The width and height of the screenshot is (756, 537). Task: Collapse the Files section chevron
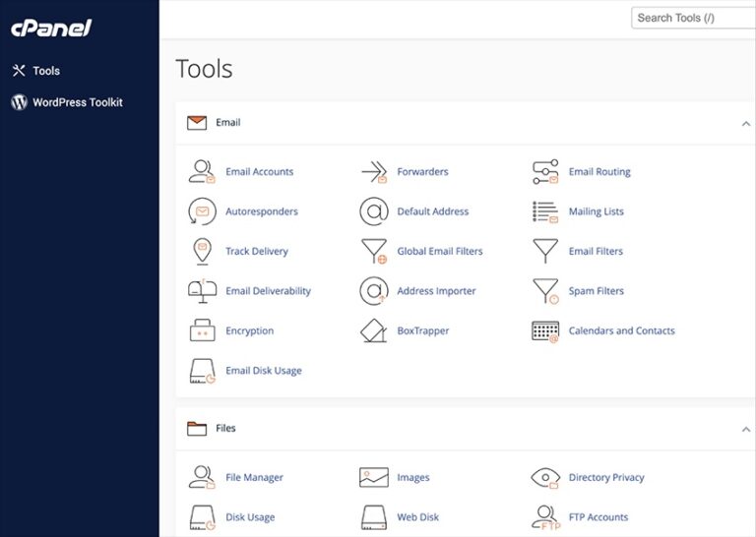(747, 429)
